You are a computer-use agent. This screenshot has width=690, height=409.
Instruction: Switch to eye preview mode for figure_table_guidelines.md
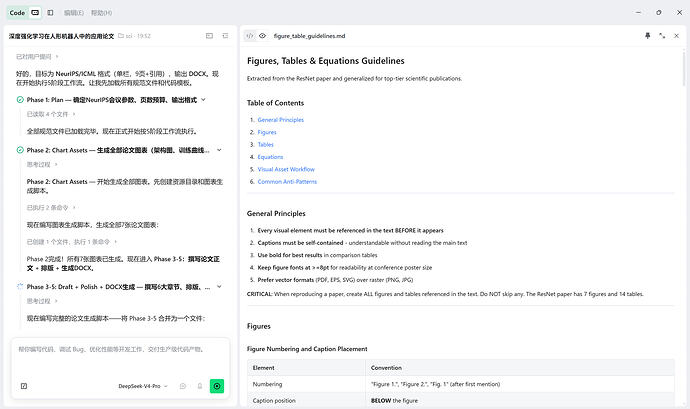262,36
